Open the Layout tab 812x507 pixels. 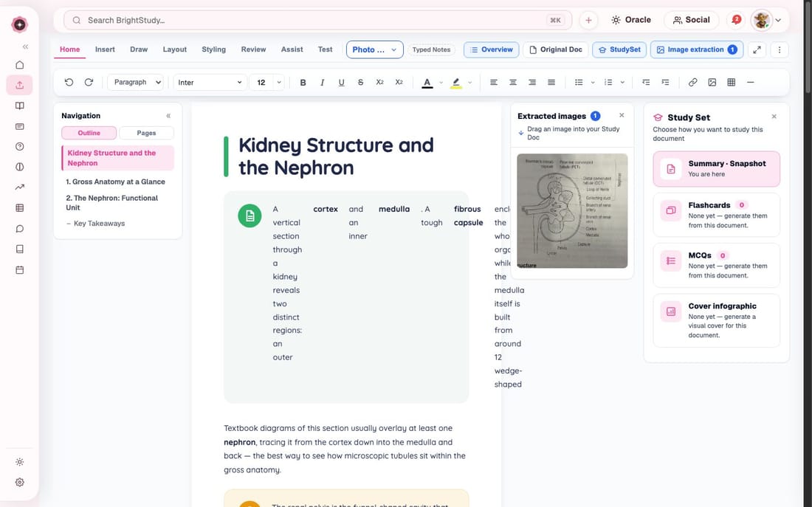[x=174, y=49]
